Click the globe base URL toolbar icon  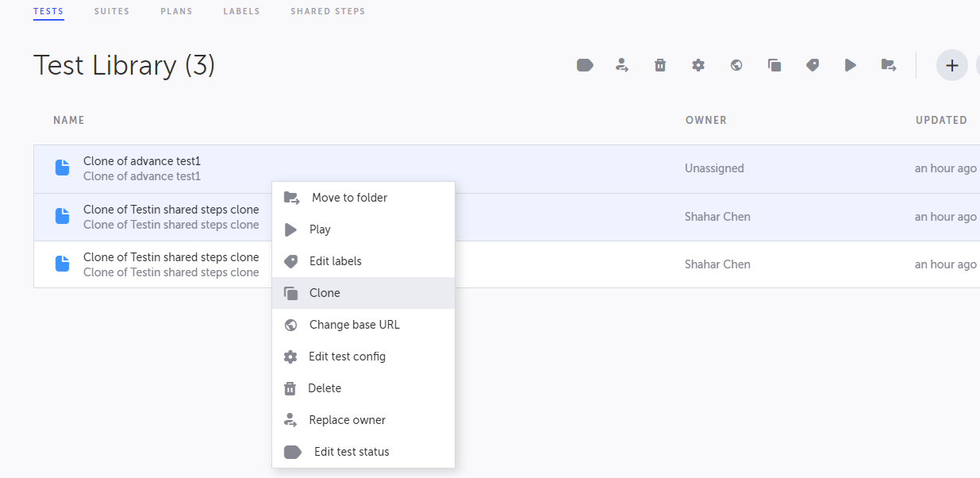(736, 65)
